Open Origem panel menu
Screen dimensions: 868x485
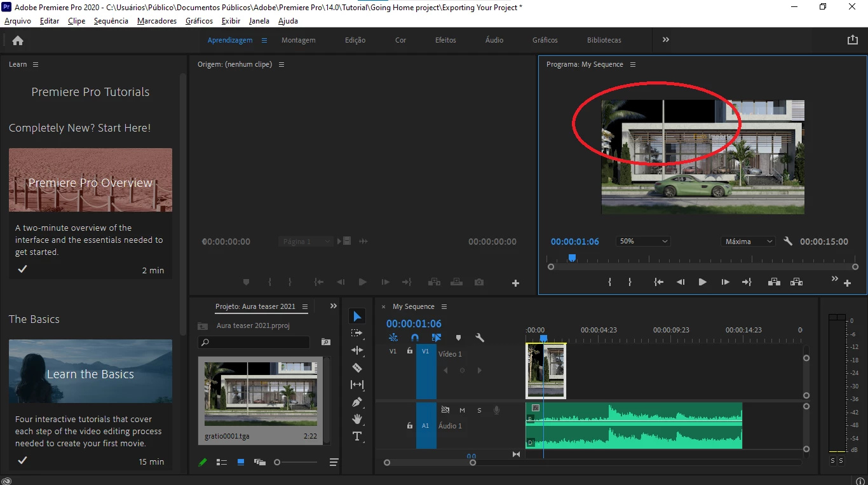click(x=281, y=64)
